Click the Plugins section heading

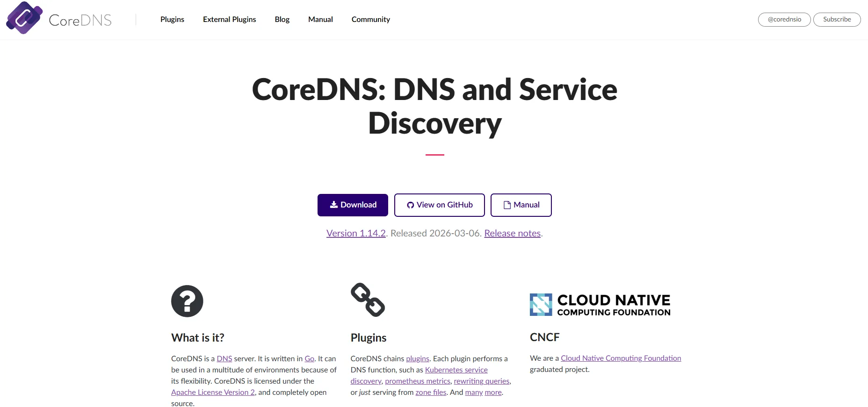[369, 337]
